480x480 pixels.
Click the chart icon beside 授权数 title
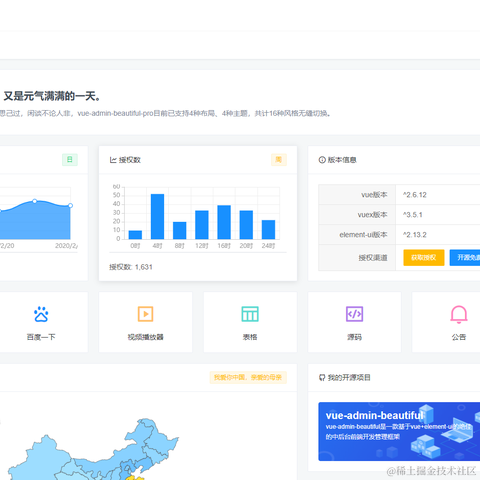point(113,160)
